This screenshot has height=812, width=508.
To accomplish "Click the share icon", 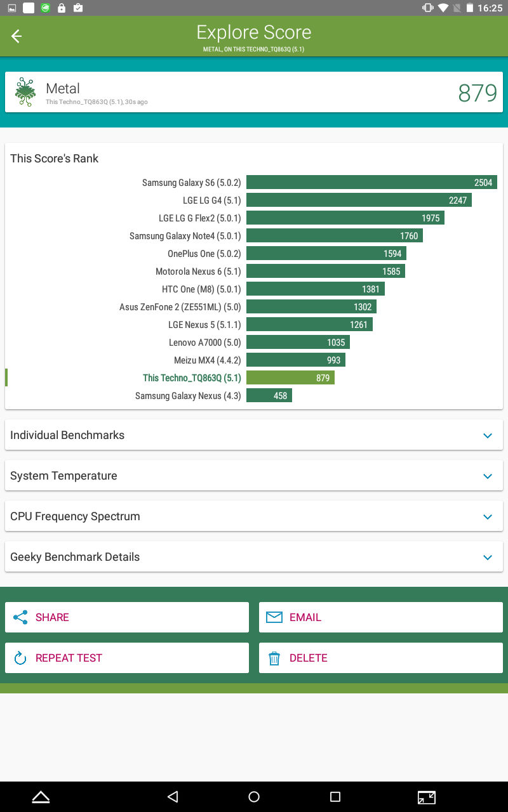I will pos(20,617).
